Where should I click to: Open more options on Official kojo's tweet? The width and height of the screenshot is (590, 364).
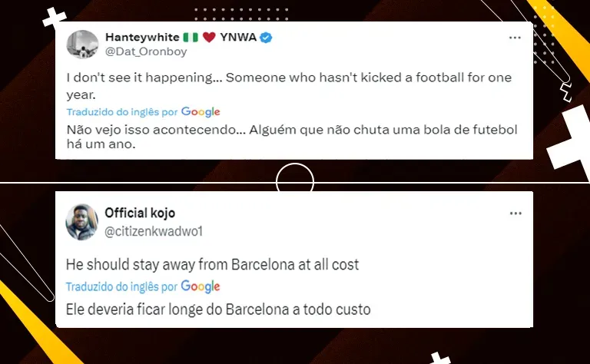(515, 213)
